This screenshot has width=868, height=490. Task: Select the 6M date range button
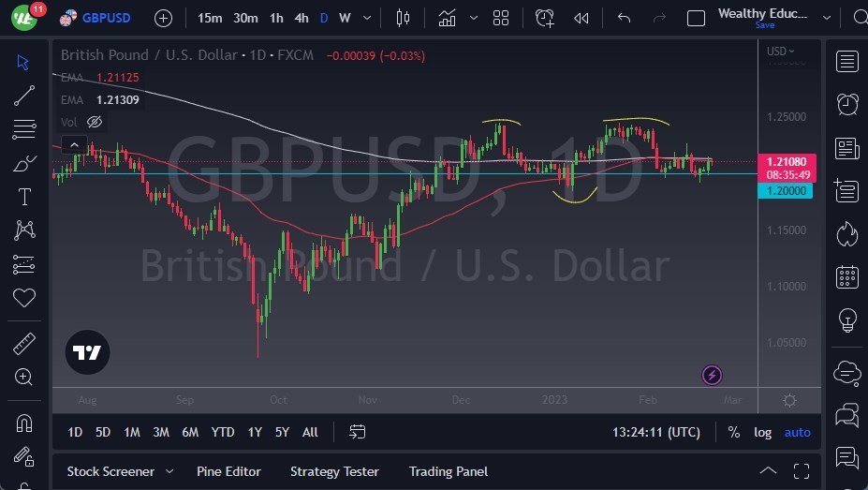pyautogui.click(x=190, y=432)
